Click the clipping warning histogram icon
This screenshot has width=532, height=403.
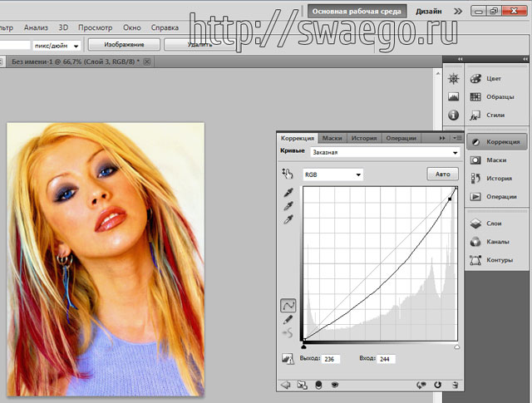click(x=288, y=359)
